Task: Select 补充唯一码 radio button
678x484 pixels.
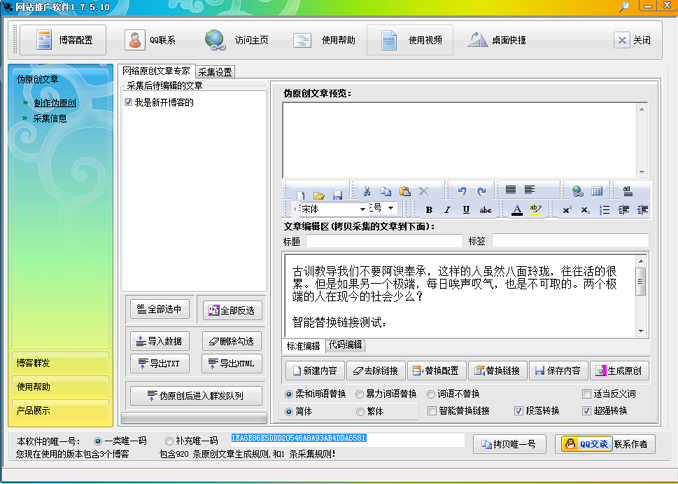Action: [169, 441]
